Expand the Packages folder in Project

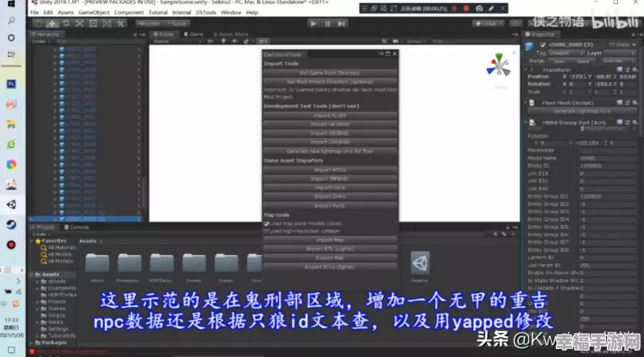(x=32, y=342)
